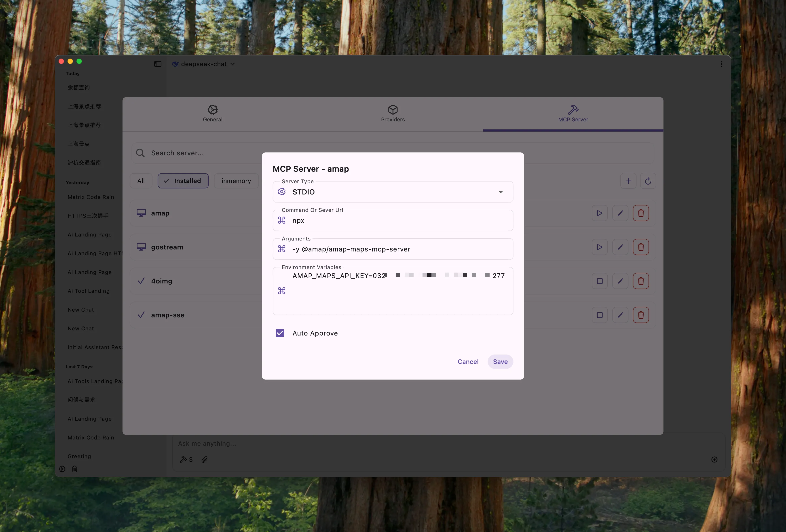The height and width of the screenshot is (532, 786).
Task: Switch to the Providers tab
Action: pyautogui.click(x=393, y=114)
